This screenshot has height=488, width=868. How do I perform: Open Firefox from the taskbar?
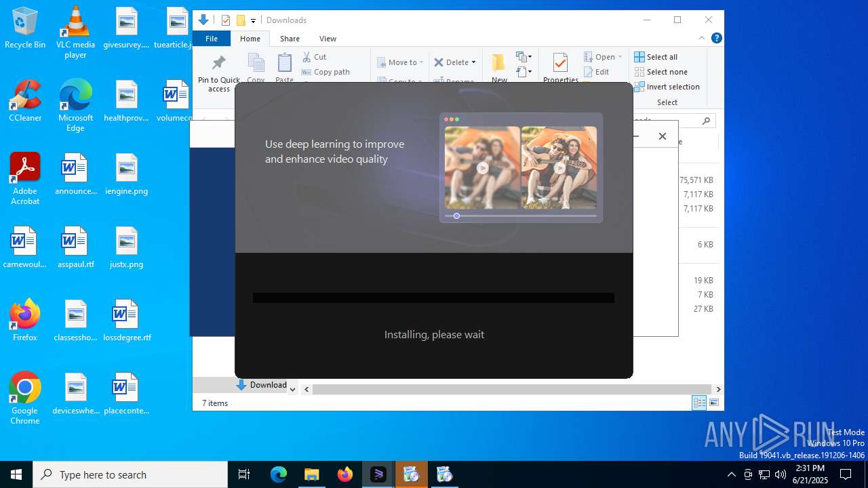345,474
